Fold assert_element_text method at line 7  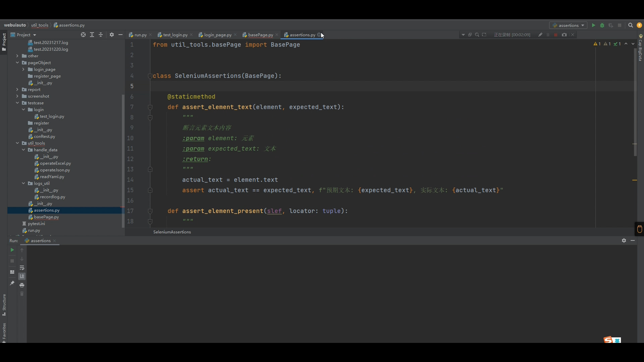coord(150,107)
